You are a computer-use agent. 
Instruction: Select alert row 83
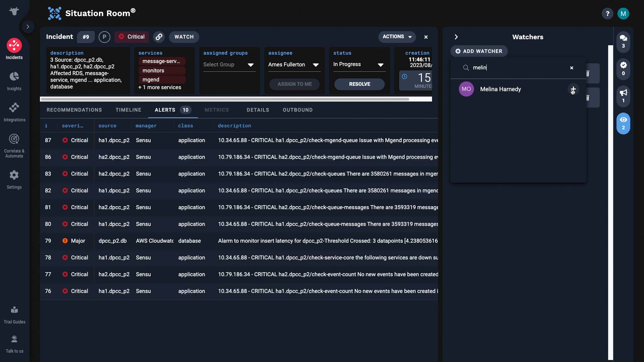(x=239, y=174)
